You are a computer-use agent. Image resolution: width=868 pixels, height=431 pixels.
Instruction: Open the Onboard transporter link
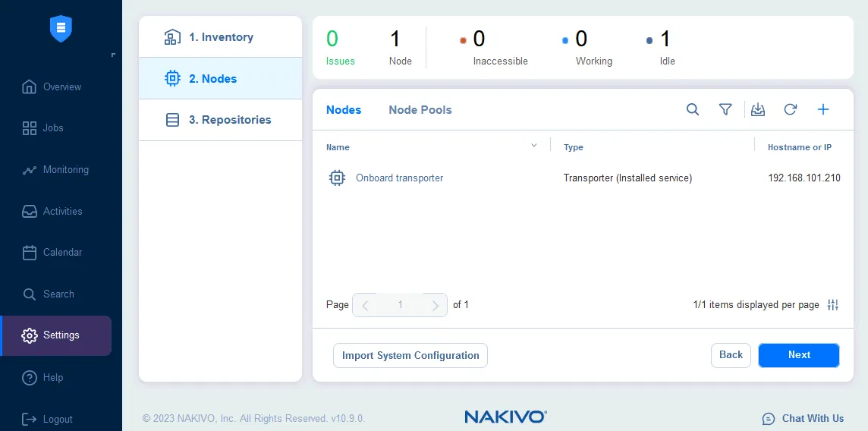399,178
